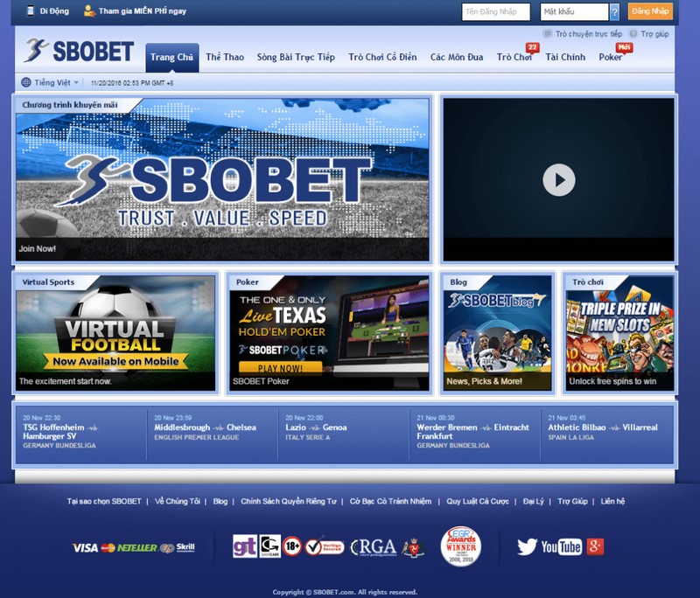This screenshot has height=598, width=700.
Task: Play the video in the player panel
Action: tap(558, 179)
